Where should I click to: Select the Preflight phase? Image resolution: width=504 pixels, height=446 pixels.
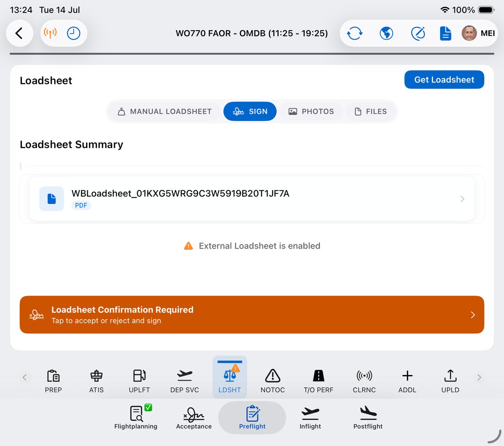(252, 417)
